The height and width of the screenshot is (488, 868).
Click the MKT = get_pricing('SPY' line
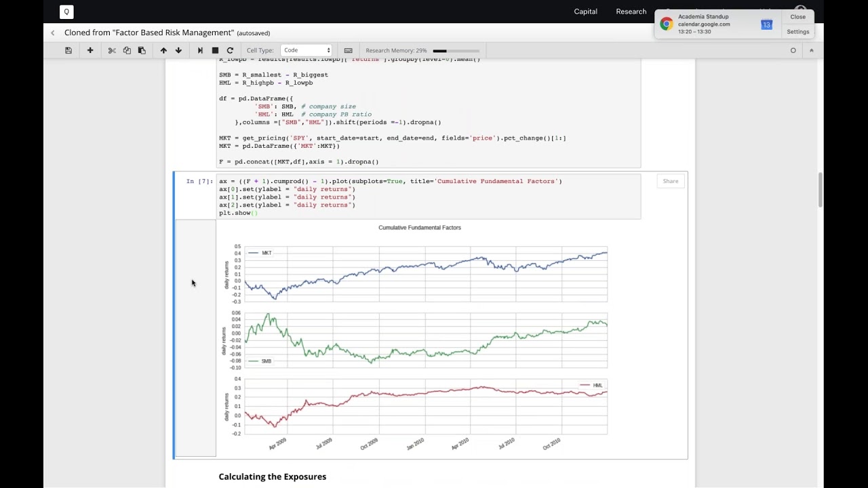[x=392, y=138]
